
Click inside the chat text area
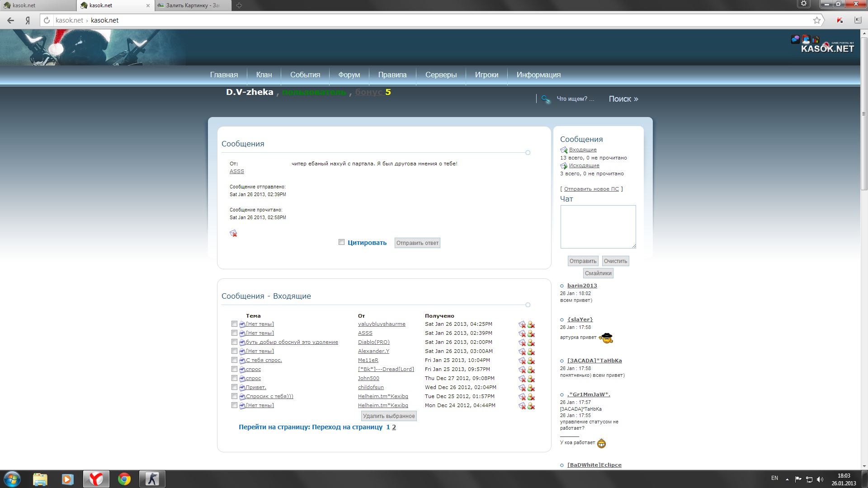click(x=598, y=227)
